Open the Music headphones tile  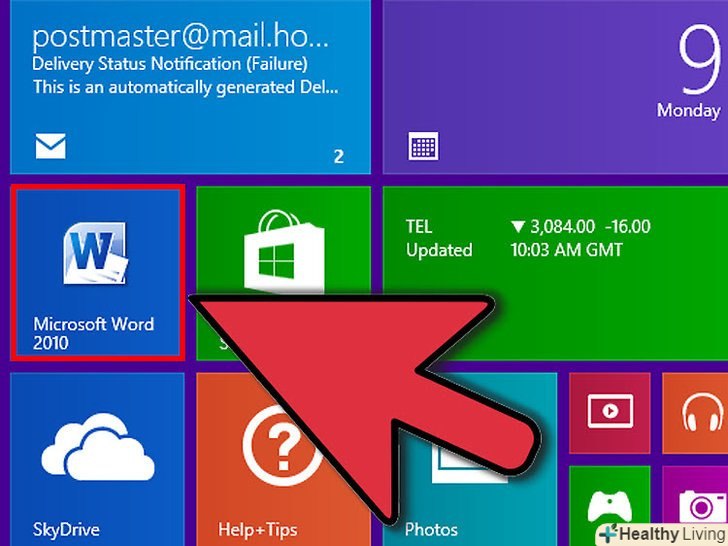pos(695,413)
